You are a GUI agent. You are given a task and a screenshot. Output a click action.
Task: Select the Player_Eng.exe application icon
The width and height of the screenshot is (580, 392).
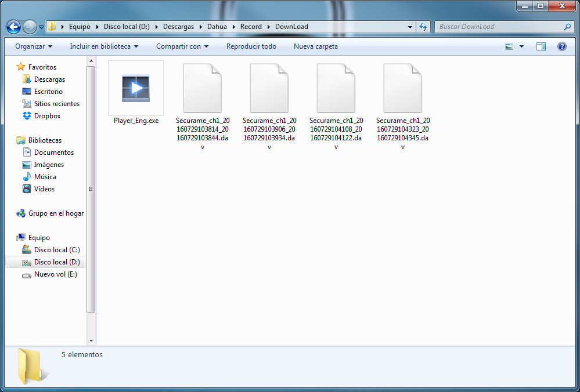click(x=136, y=88)
